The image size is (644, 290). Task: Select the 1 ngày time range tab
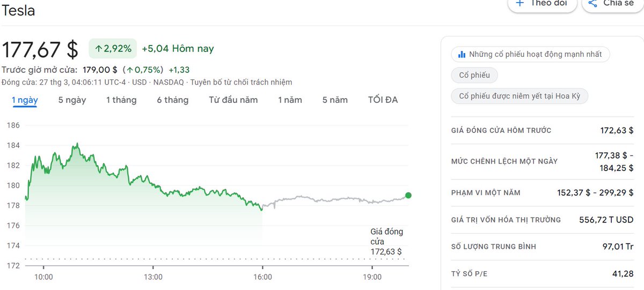(x=25, y=100)
